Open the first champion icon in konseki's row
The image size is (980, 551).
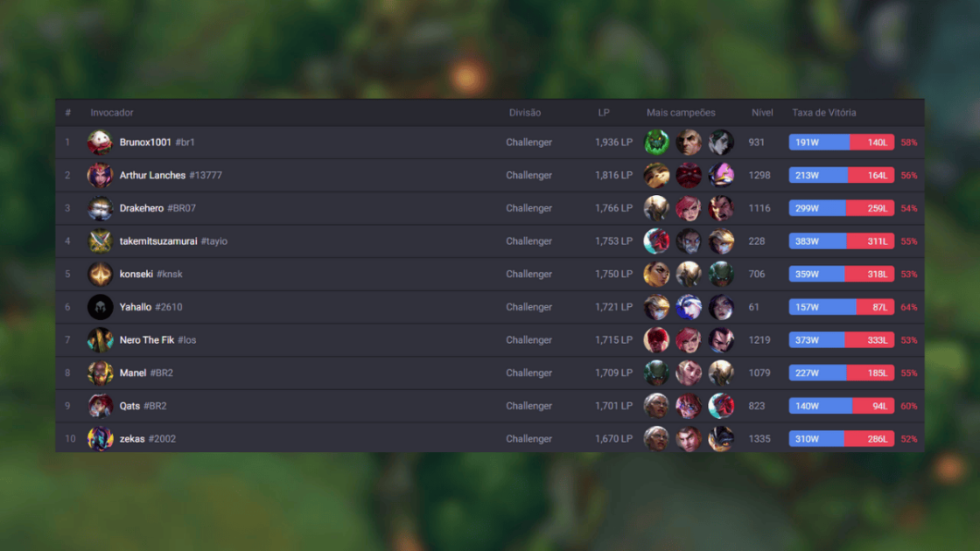point(656,275)
